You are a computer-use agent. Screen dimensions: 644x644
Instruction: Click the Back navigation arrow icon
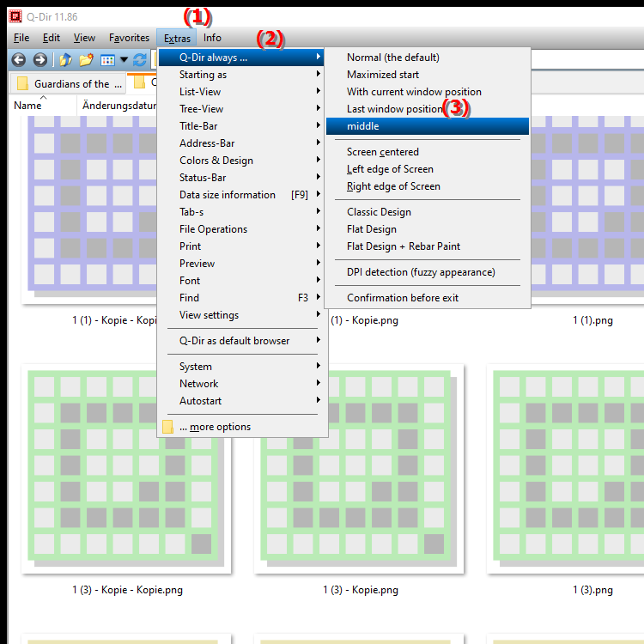click(x=19, y=60)
